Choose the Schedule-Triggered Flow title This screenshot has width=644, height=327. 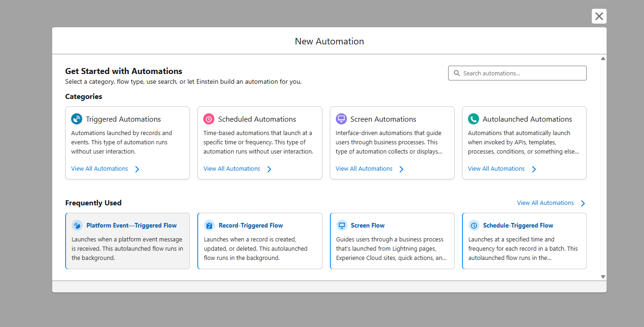click(518, 225)
